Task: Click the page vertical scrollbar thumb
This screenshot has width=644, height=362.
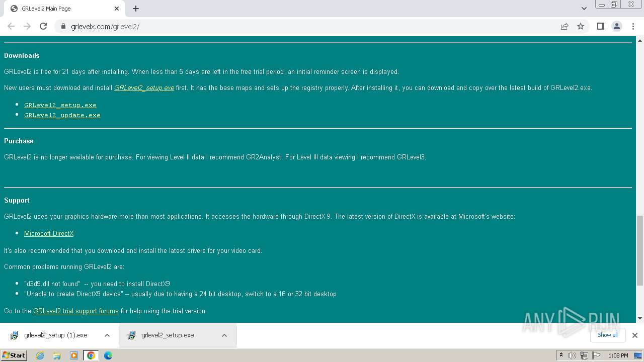Action: (x=640, y=250)
